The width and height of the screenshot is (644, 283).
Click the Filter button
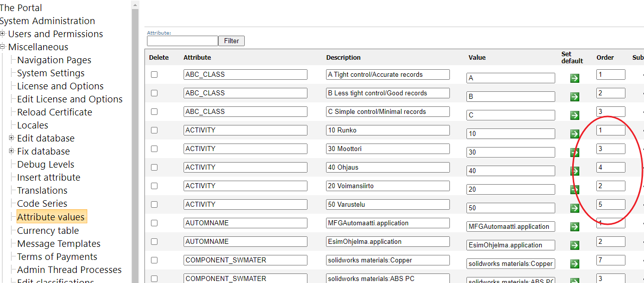231,41
